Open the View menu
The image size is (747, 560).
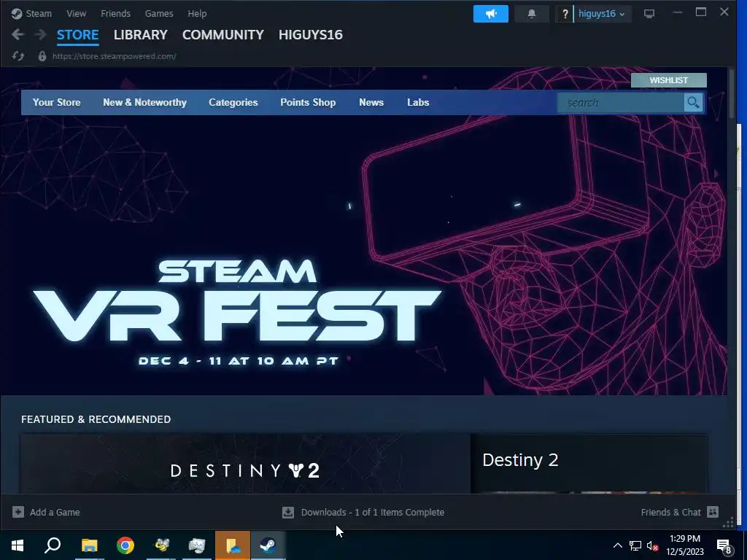[x=76, y=13]
